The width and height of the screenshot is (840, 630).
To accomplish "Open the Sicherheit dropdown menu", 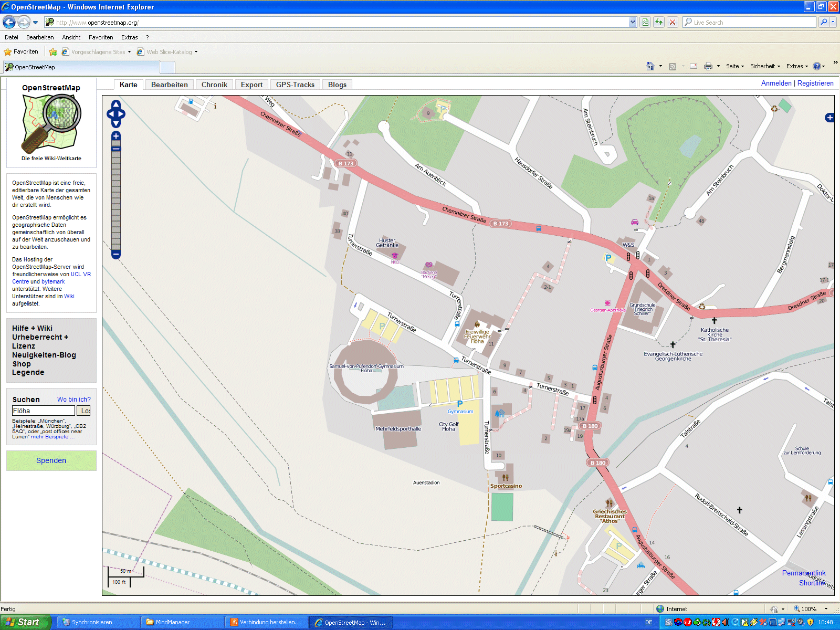I will [x=765, y=66].
